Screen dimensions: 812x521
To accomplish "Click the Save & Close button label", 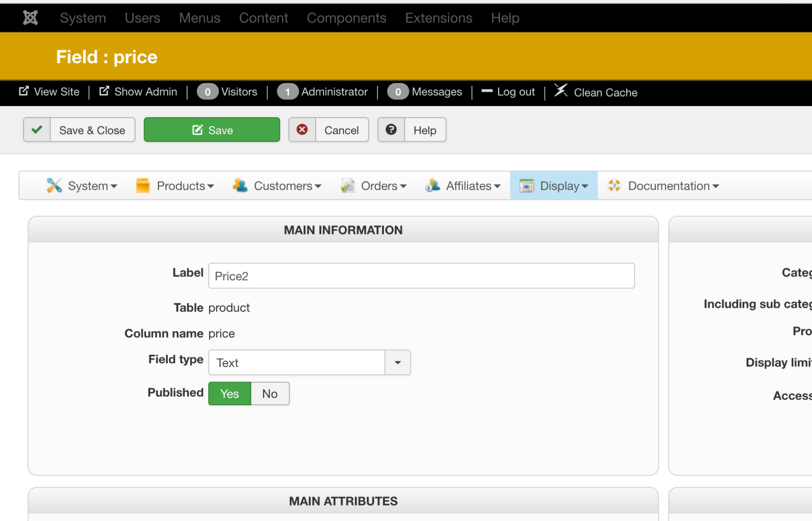I will 92,130.
